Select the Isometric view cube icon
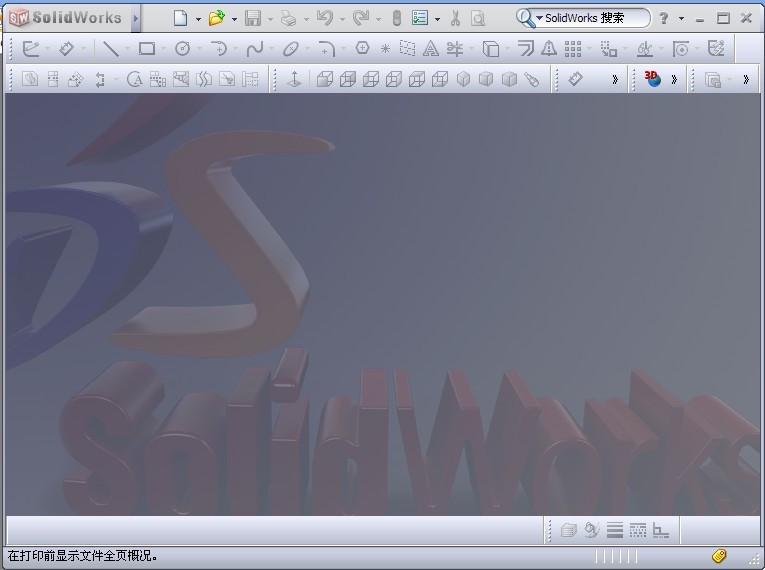This screenshot has width=765, height=570. pos(463,79)
